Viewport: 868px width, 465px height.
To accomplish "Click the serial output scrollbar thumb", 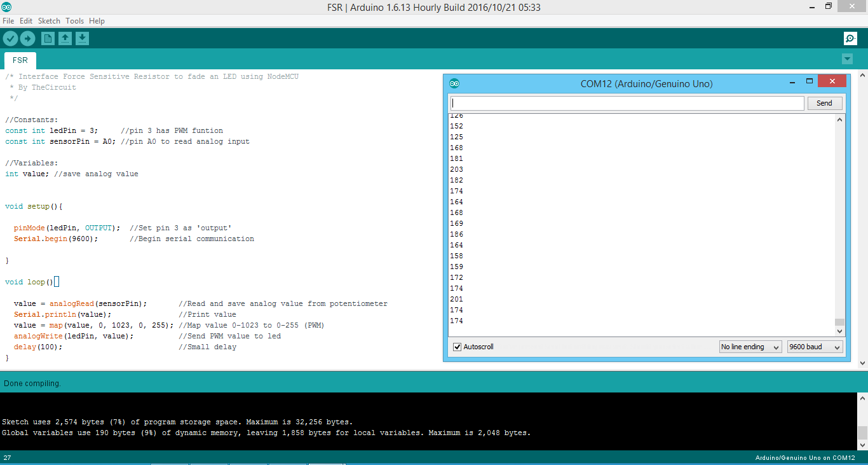I will click(839, 322).
